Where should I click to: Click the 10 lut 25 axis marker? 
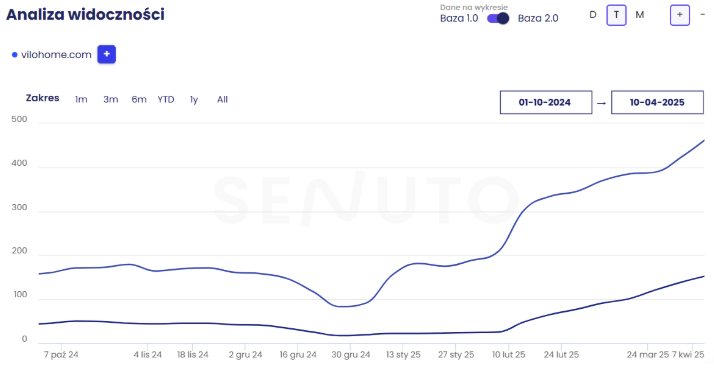(508, 355)
